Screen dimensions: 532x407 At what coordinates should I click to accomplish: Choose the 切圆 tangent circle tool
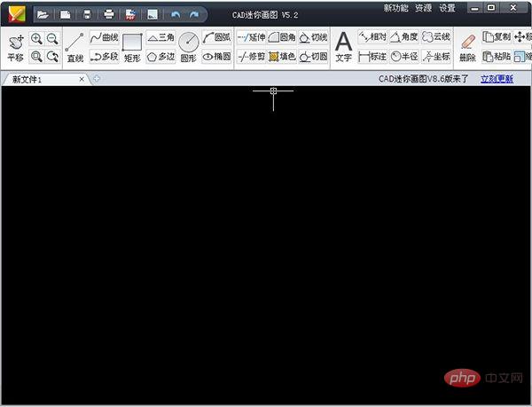point(313,57)
